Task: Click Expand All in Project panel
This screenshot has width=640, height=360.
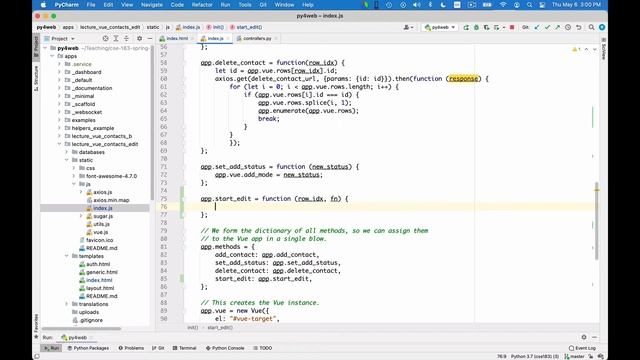Action: click(116, 38)
